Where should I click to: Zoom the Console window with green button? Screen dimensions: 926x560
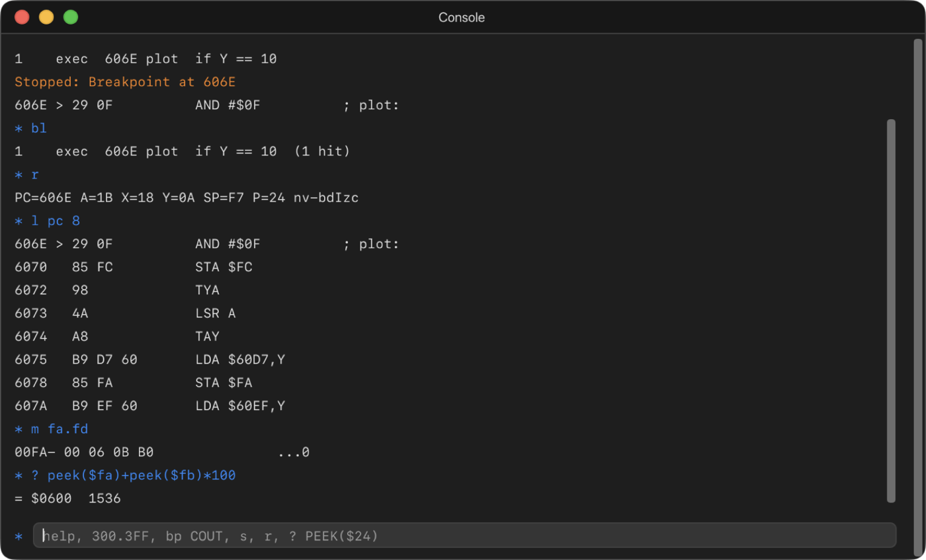[x=71, y=18]
